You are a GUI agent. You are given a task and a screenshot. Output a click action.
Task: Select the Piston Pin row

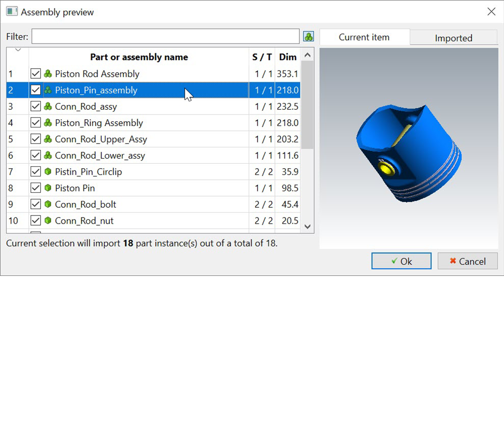(153, 188)
